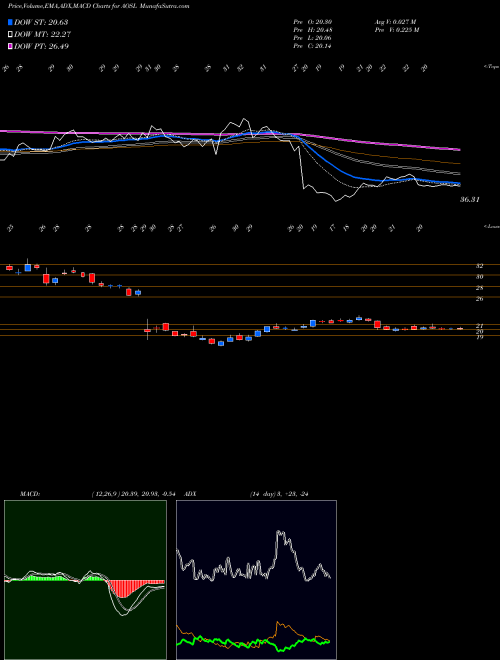The image size is (500, 660).
Task: Select the 'DOW ST: 20.63' label
Action: tap(41, 22)
